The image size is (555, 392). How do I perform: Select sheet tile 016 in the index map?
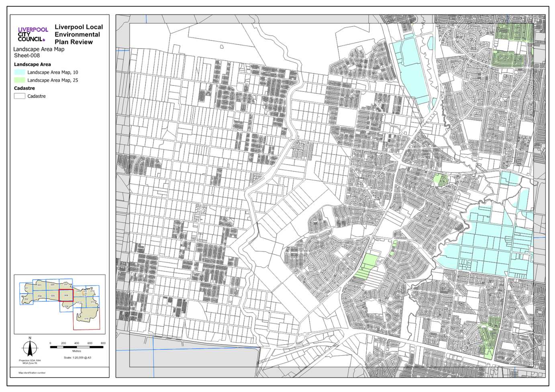tap(86, 319)
